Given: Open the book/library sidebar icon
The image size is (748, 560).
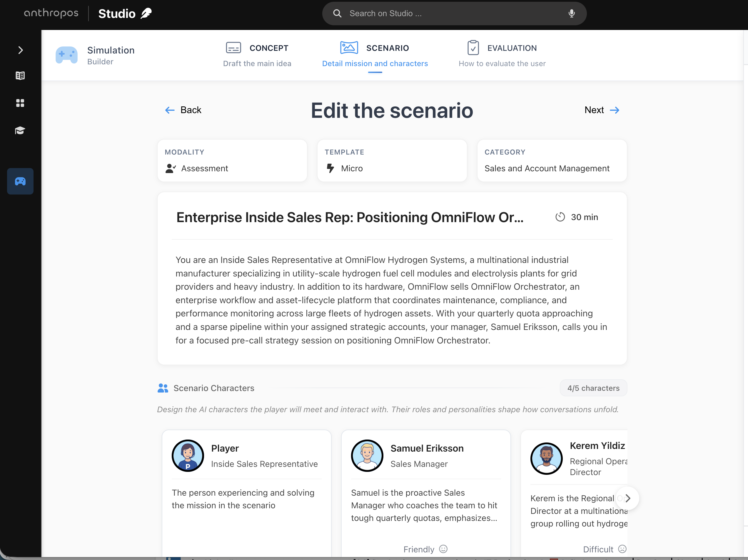Looking at the screenshot, I should [x=20, y=76].
